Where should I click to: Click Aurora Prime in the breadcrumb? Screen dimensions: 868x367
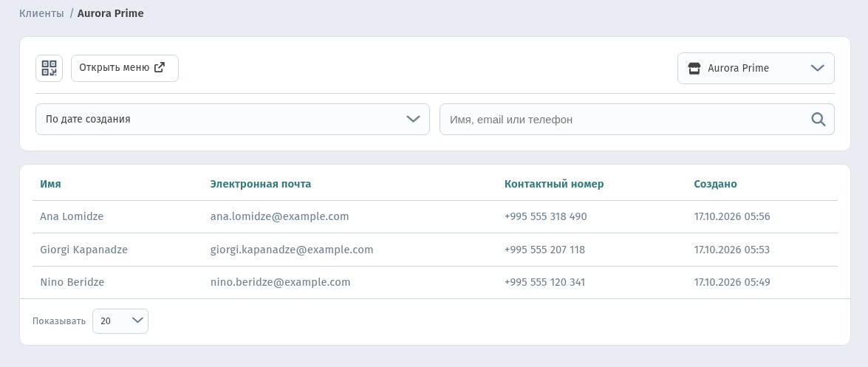pos(110,13)
